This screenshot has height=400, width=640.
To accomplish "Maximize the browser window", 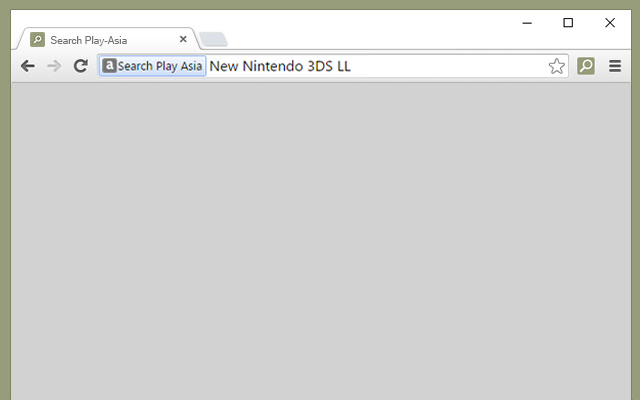I will (568, 23).
